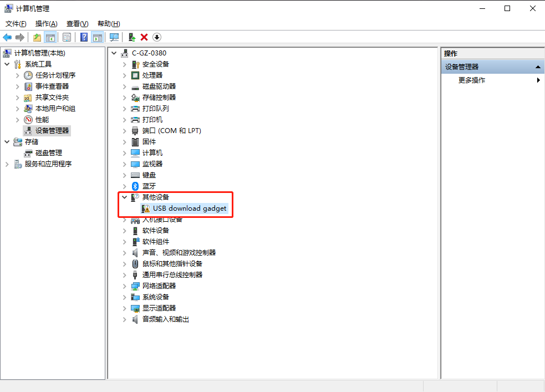
Task: Open the Properties toolbar icon
Action: (67, 37)
